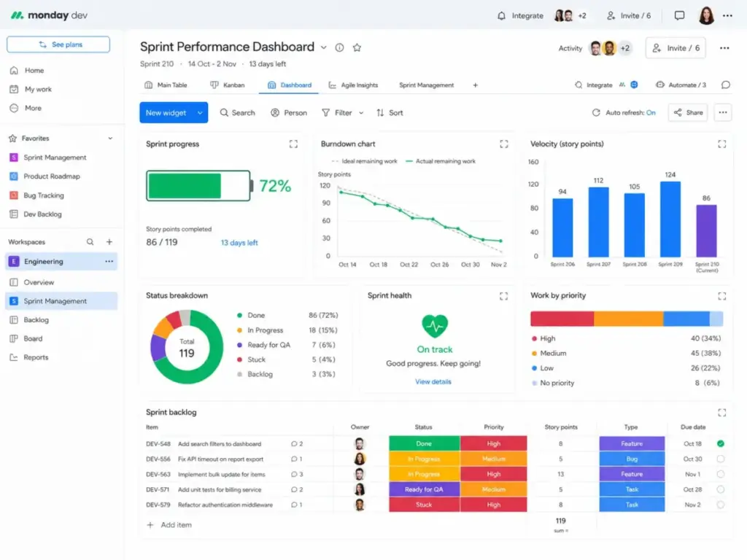Add a new view with plus icon
Image resolution: width=747 pixels, height=560 pixels.
pos(475,85)
